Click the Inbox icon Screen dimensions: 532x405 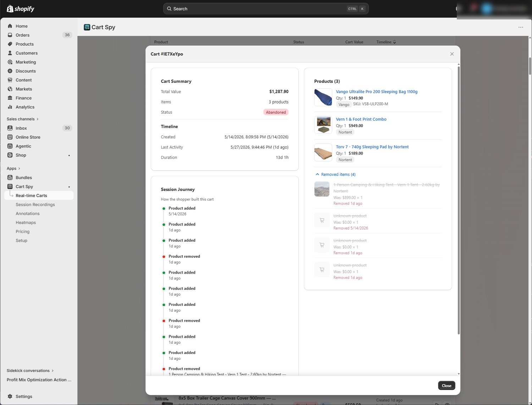click(10, 128)
